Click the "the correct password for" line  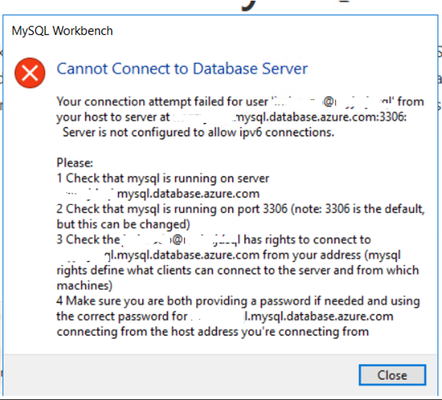click(x=122, y=316)
